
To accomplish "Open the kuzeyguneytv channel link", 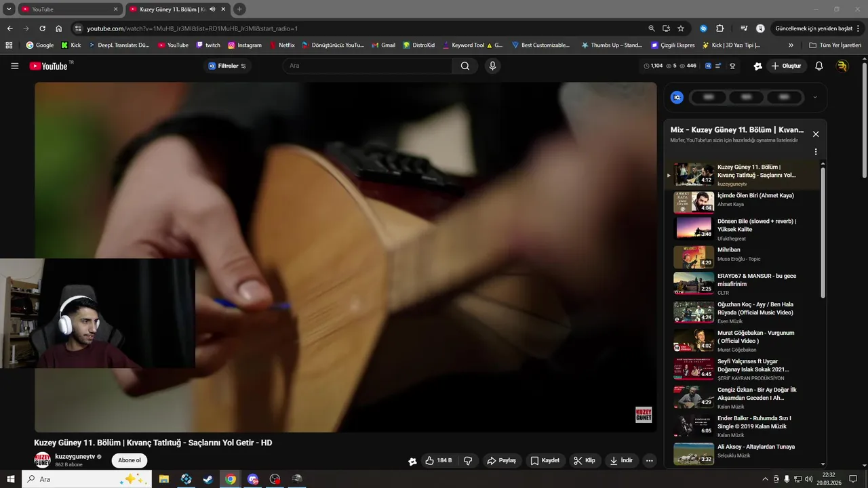I will click(75, 456).
